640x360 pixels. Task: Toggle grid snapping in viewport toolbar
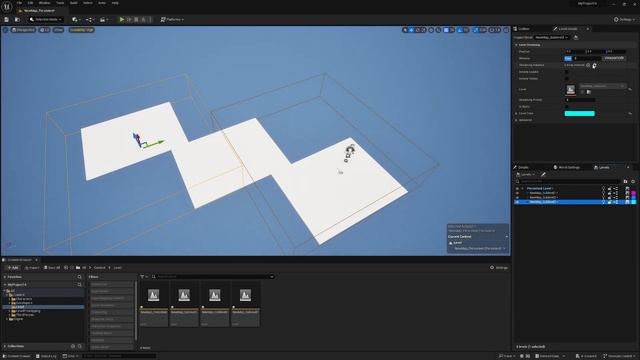(446, 30)
